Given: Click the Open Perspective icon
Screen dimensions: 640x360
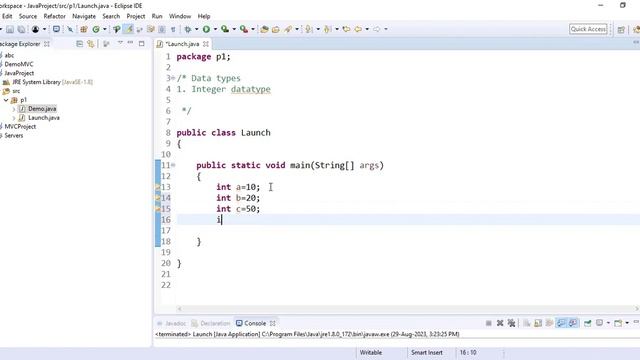Looking at the screenshot, I should (x=621, y=29).
